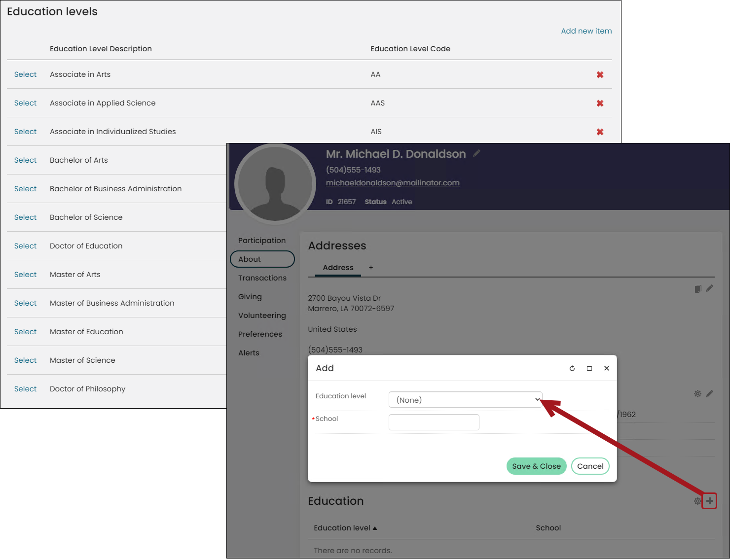This screenshot has width=730, height=560.
Task: View the Alerts tab
Action: point(249,353)
